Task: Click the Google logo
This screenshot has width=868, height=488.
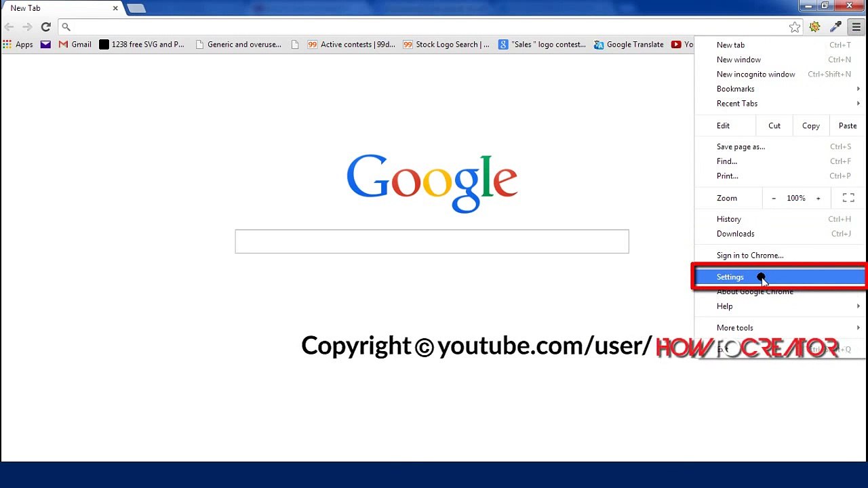Action: 432,183
